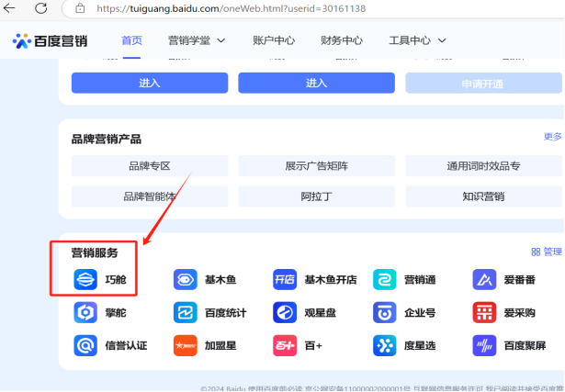
Task: Reload the page with refresh icon
Action: point(40,8)
